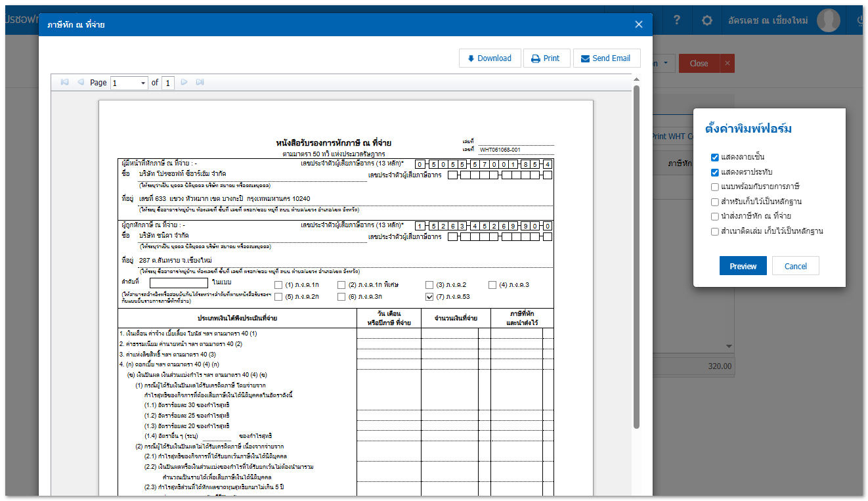This screenshot has width=868, height=501.
Task: Send the document by email
Action: coord(606,58)
